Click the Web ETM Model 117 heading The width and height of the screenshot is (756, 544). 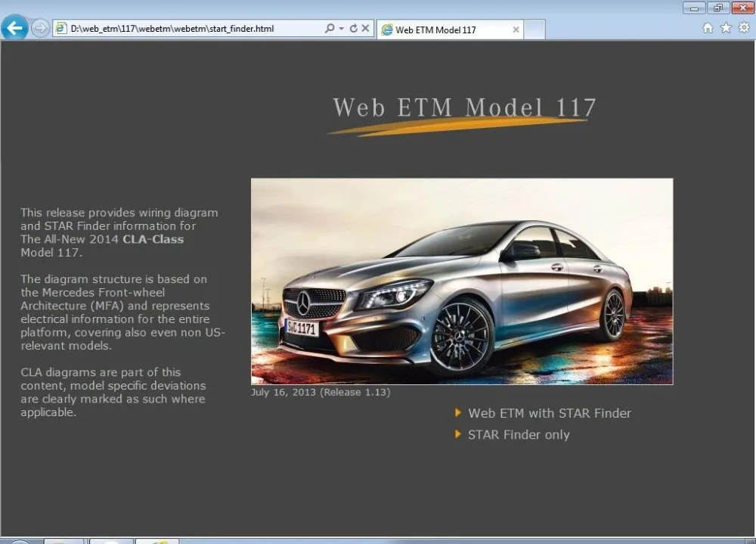tap(465, 107)
